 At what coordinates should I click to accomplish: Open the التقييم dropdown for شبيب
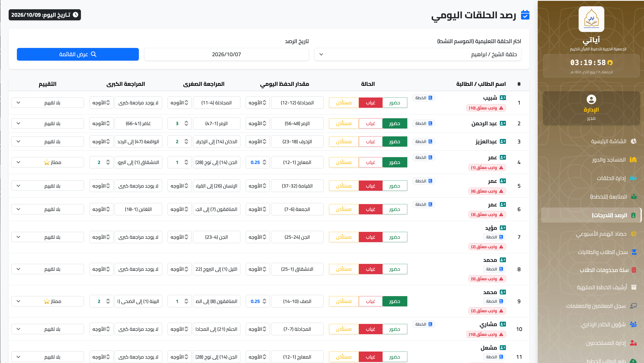47,103
